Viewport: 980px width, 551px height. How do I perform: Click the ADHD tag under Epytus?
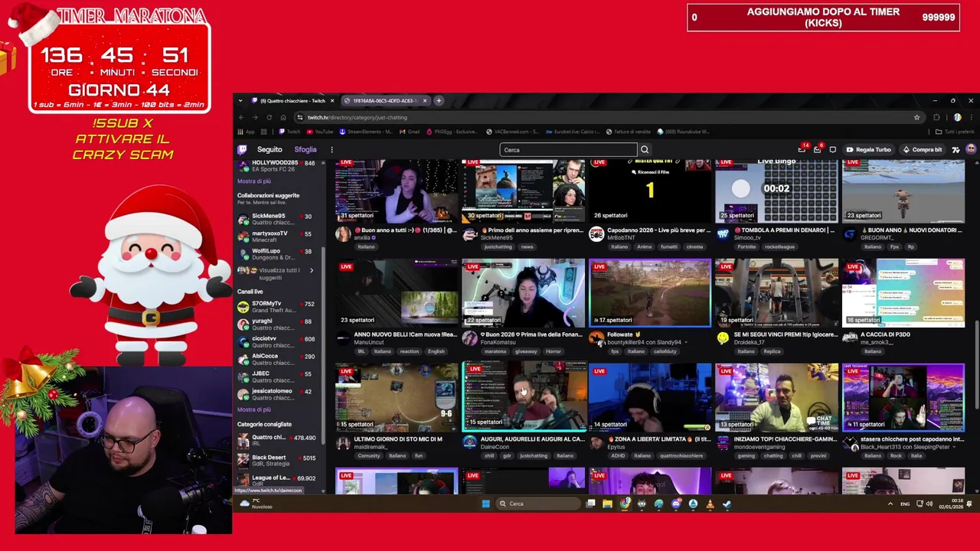(x=617, y=455)
